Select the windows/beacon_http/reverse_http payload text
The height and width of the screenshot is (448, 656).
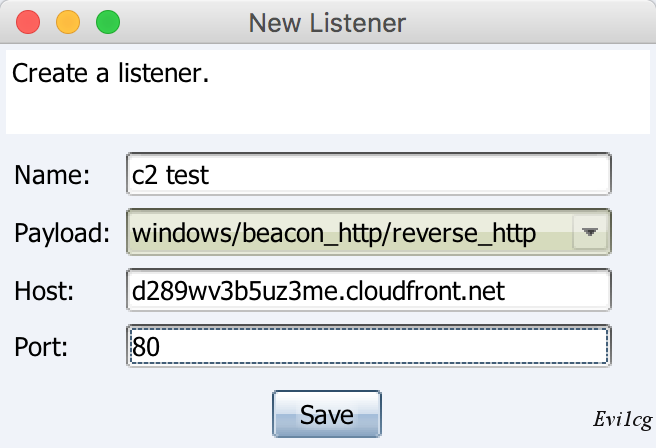click(x=334, y=233)
